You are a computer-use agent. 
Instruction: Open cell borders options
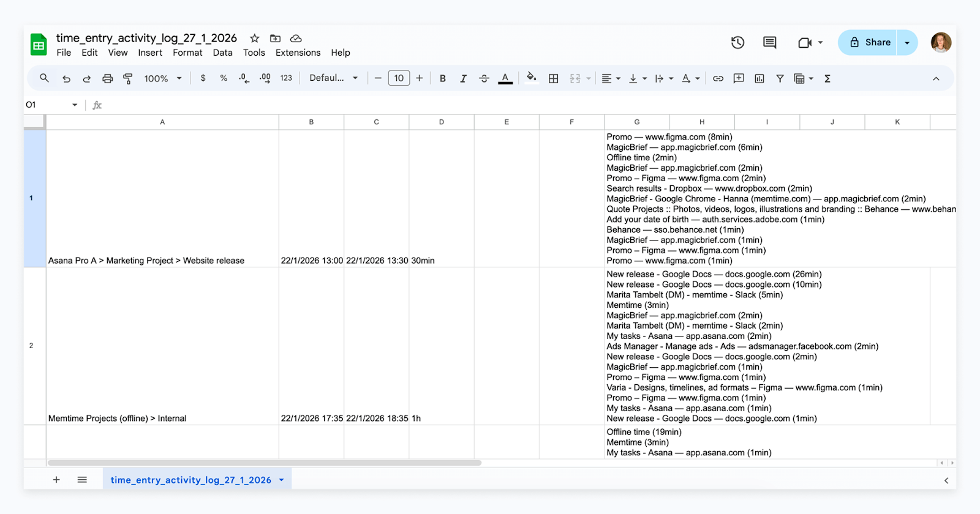click(x=554, y=78)
